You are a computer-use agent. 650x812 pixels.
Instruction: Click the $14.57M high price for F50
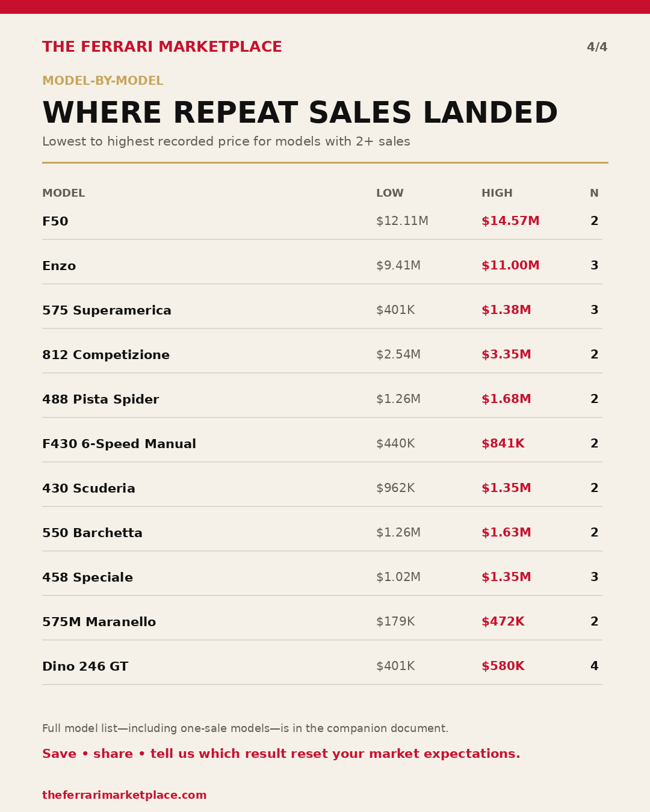(510, 221)
